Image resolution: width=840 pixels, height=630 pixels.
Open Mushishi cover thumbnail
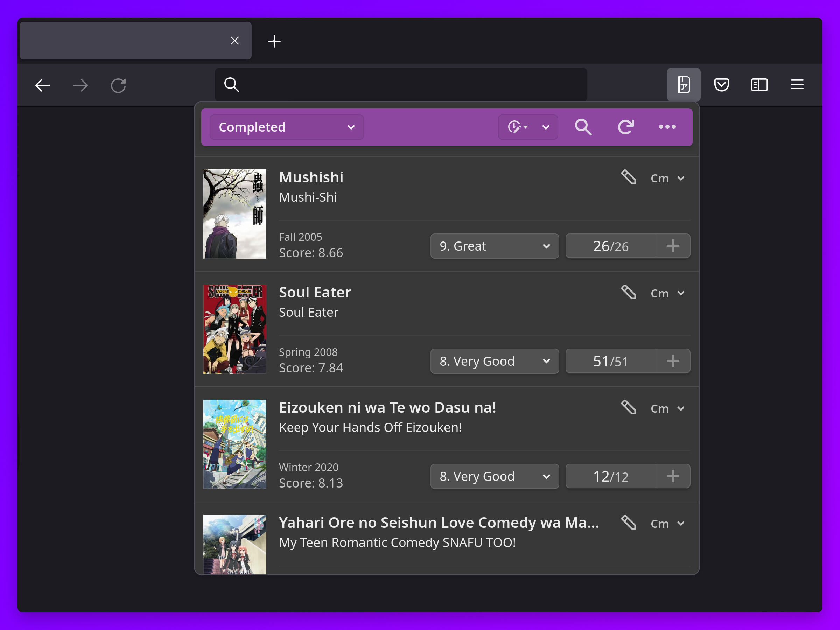pos(235,214)
